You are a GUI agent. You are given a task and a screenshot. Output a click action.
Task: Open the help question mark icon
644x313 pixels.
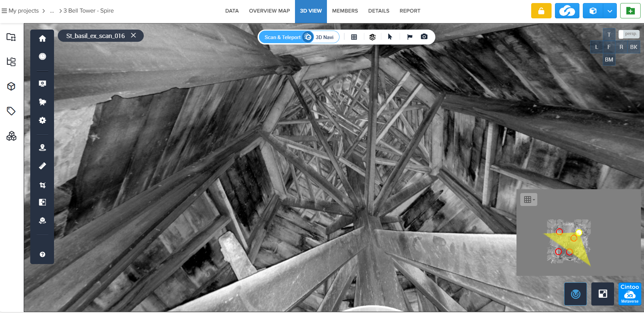42,254
